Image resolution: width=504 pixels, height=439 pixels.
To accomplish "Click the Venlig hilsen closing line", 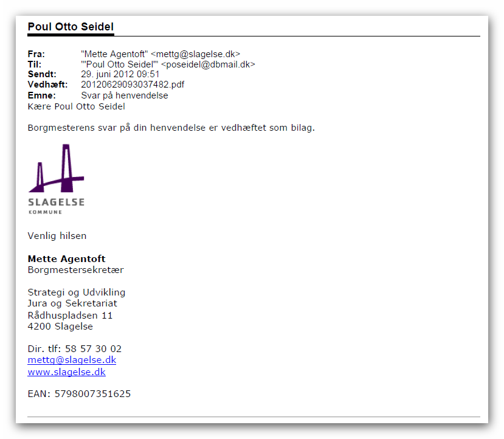I will point(57,236).
